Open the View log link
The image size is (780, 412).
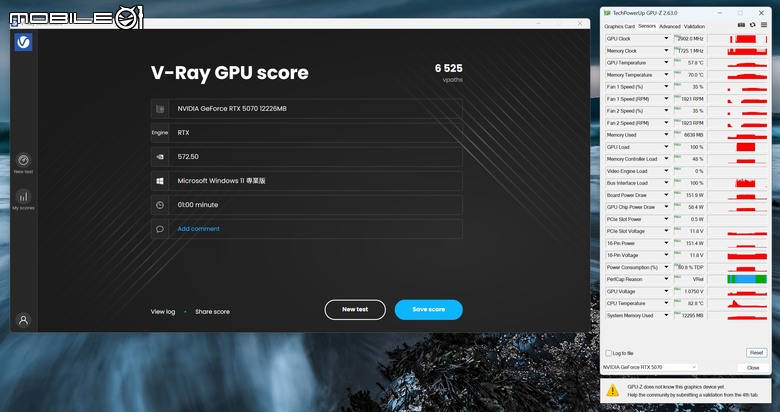pos(163,312)
